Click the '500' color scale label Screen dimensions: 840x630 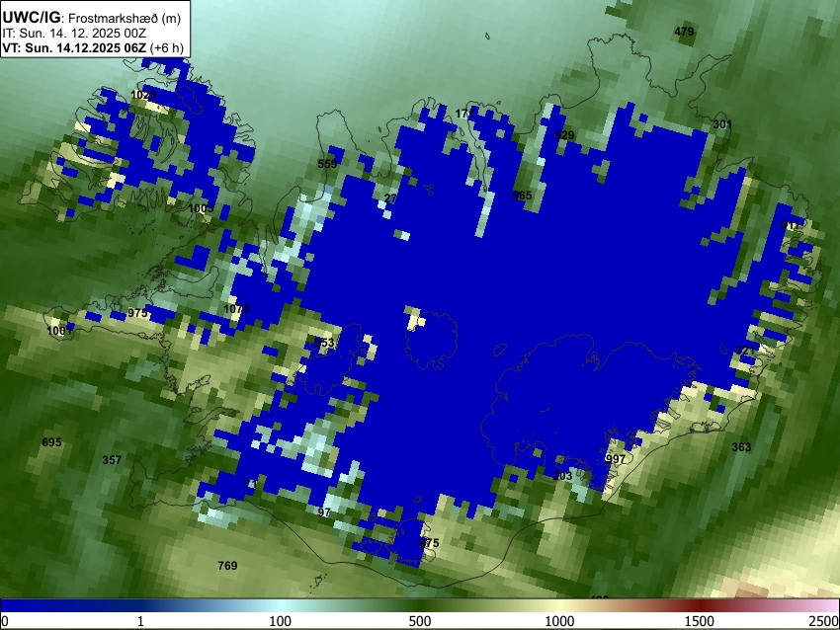pyautogui.click(x=420, y=621)
